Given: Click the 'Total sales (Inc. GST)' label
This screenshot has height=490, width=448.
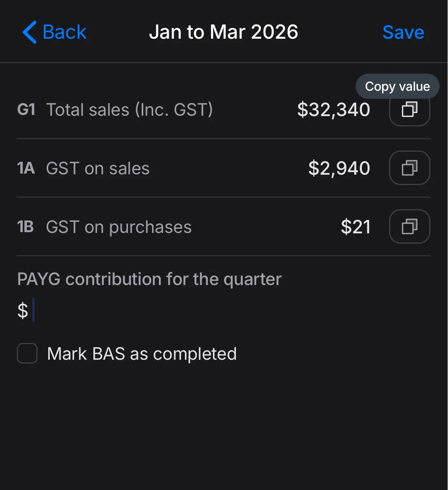Looking at the screenshot, I should pos(129,110).
